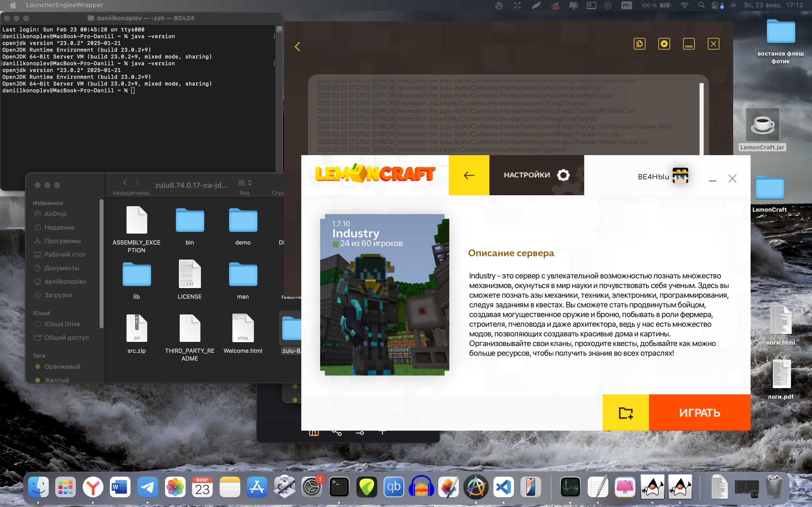Select the Industry server thumbnail

click(x=384, y=294)
